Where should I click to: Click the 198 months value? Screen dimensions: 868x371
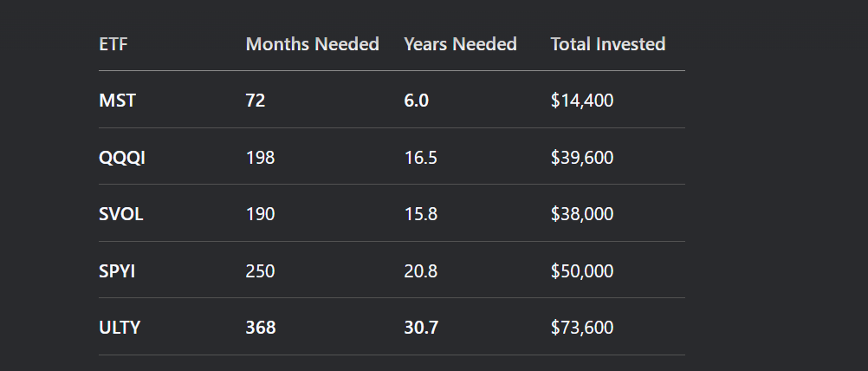260,158
